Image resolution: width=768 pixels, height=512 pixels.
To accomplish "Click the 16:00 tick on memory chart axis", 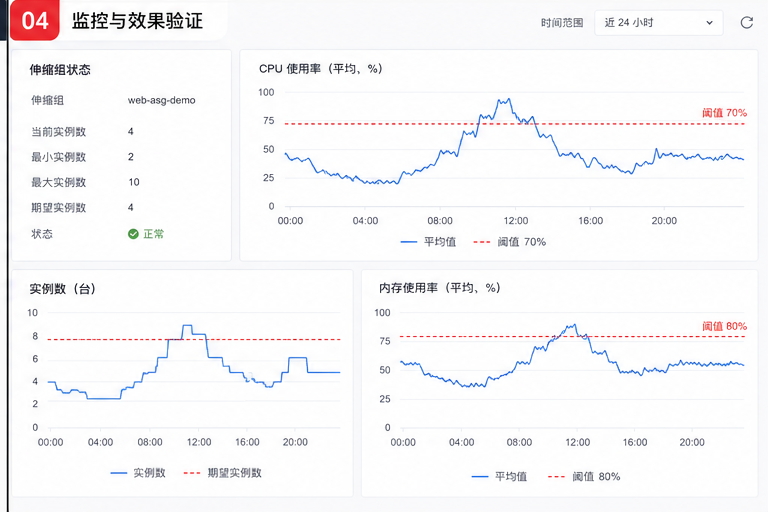I will click(635, 442).
